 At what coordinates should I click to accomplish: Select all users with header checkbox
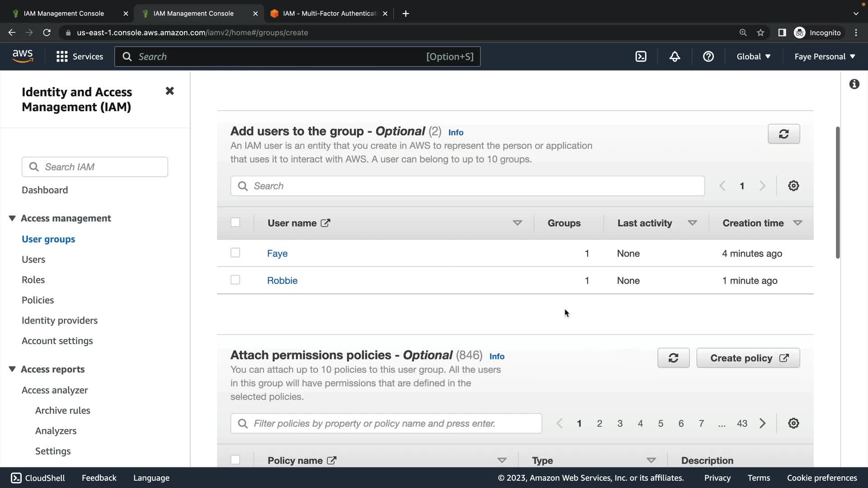tap(235, 222)
